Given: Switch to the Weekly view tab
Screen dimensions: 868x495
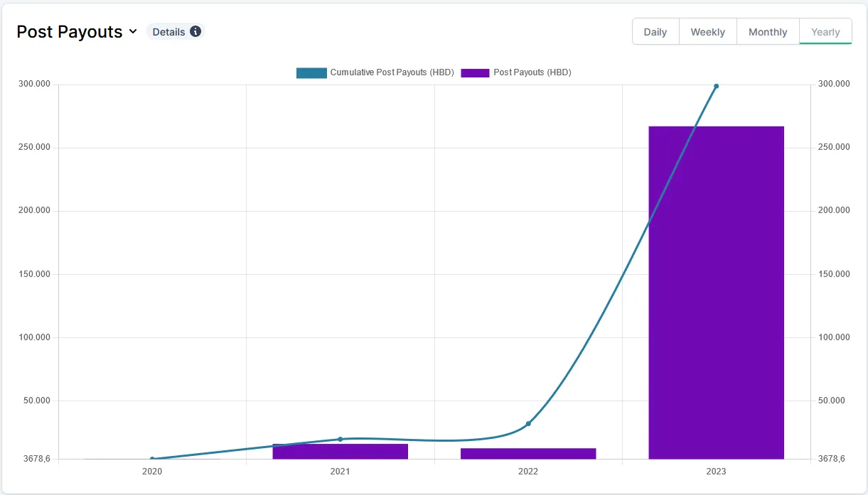Looking at the screenshot, I should coord(707,32).
